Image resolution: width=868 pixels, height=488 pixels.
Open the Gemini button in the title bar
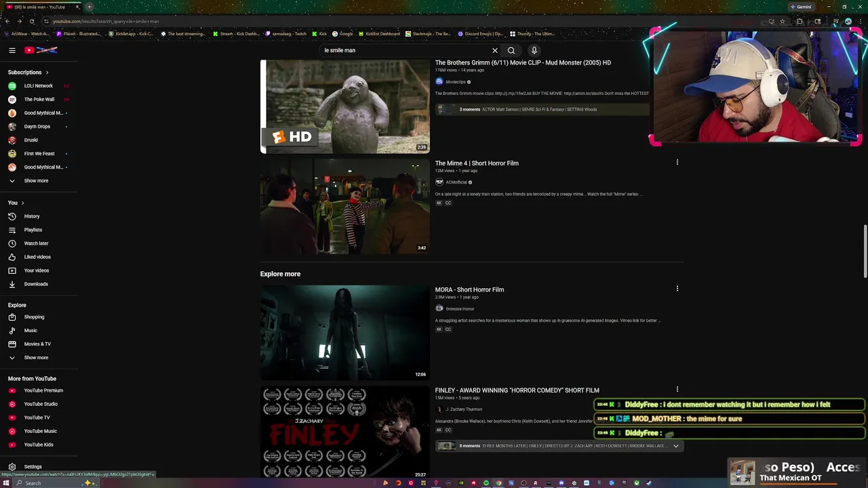click(801, 7)
